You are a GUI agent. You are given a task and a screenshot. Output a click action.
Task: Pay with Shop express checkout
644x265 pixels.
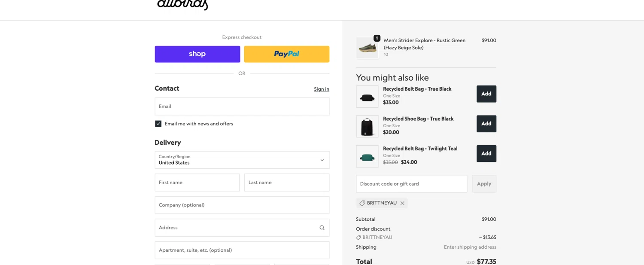pyautogui.click(x=197, y=54)
